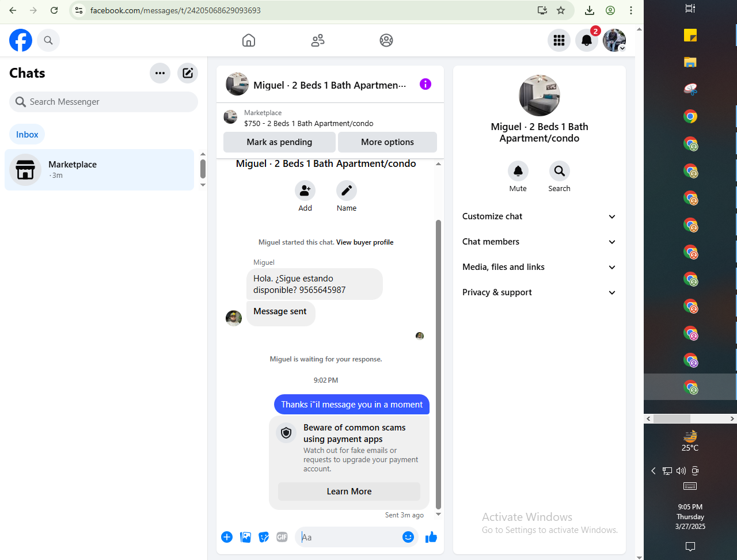Click Miguel's message containing 9565645987

pyautogui.click(x=314, y=284)
